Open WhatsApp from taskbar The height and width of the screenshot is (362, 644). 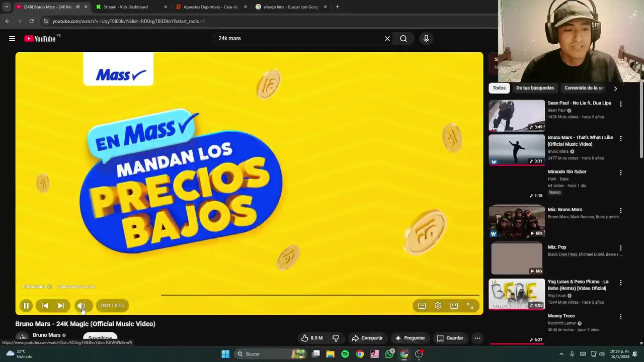pyautogui.click(x=389, y=354)
